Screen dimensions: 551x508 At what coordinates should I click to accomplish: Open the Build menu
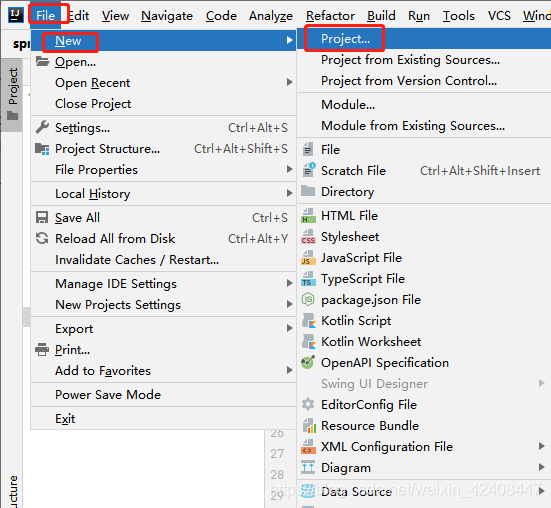381,16
